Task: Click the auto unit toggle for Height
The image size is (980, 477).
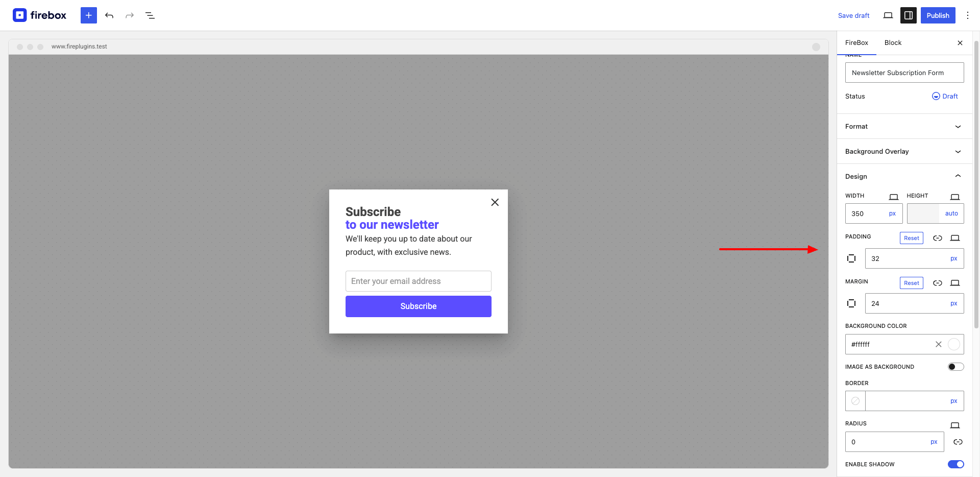Action: coord(951,213)
